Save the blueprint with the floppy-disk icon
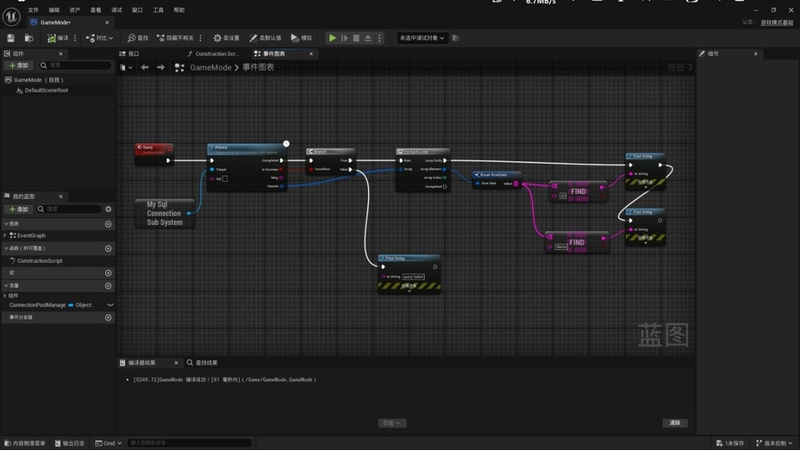This screenshot has height=450, width=800. [11, 38]
